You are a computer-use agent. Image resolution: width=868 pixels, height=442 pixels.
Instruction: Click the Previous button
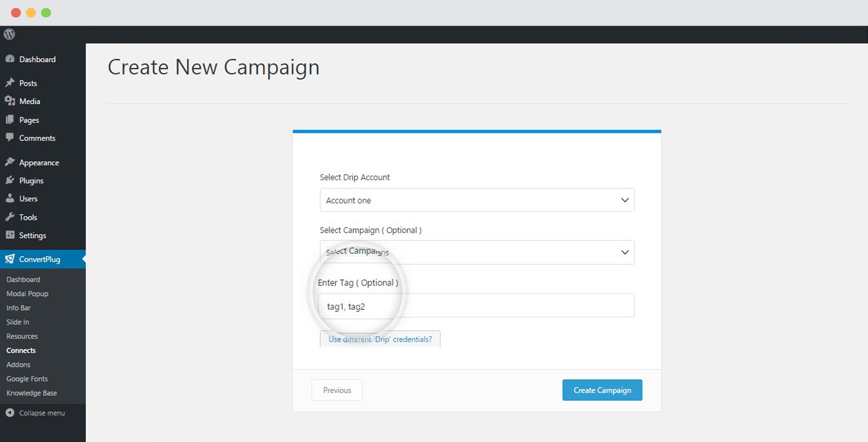tap(337, 390)
